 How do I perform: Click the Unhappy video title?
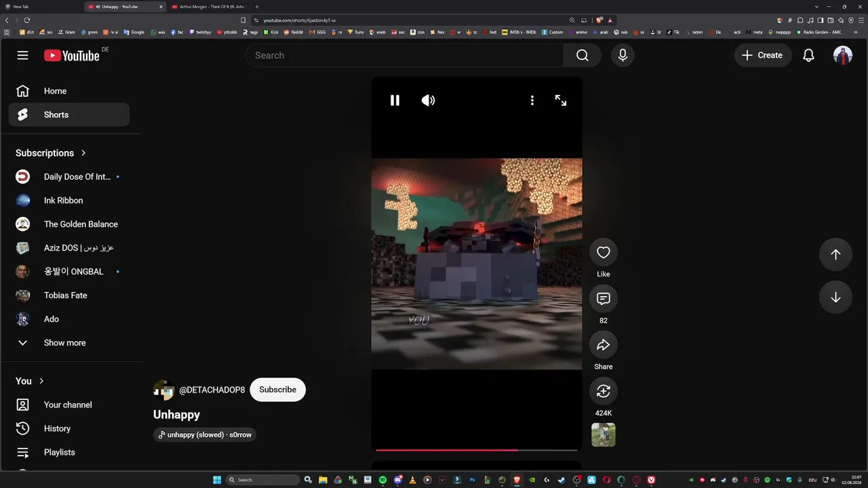pos(176,414)
